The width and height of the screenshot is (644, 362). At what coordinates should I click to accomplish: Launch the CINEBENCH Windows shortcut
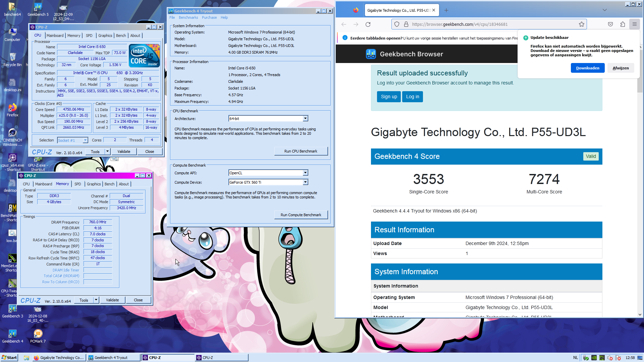(12, 137)
